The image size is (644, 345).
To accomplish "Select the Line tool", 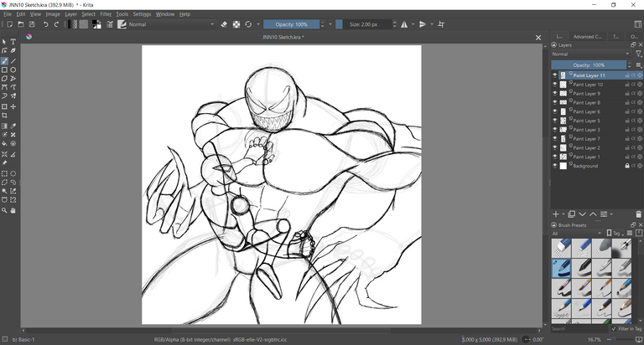I will (13, 61).
